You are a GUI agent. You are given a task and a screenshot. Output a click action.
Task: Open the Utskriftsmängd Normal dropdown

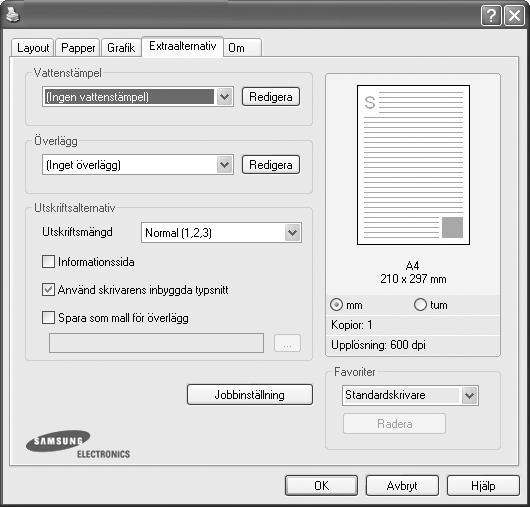coord(292,233)
